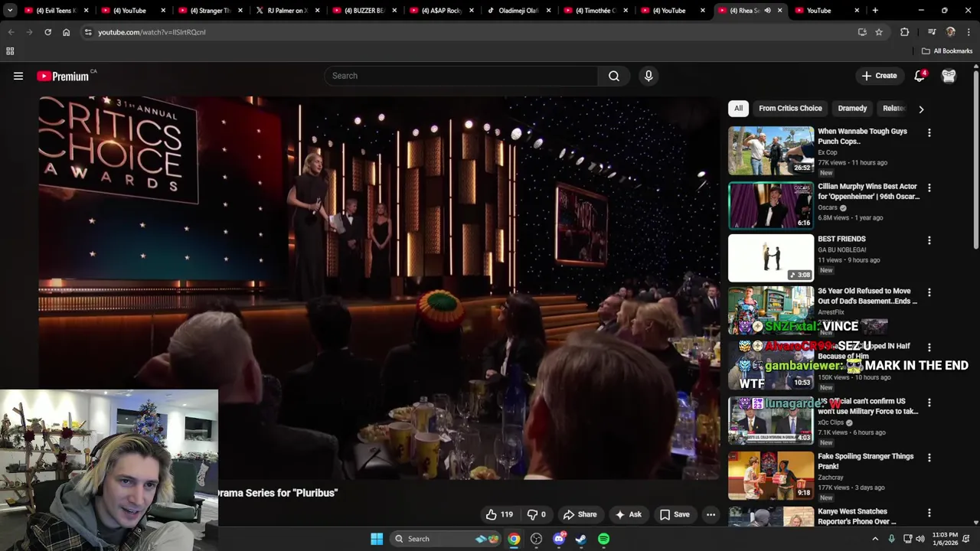Toggle the tray microphone indicator

click(x=891, y=539)
